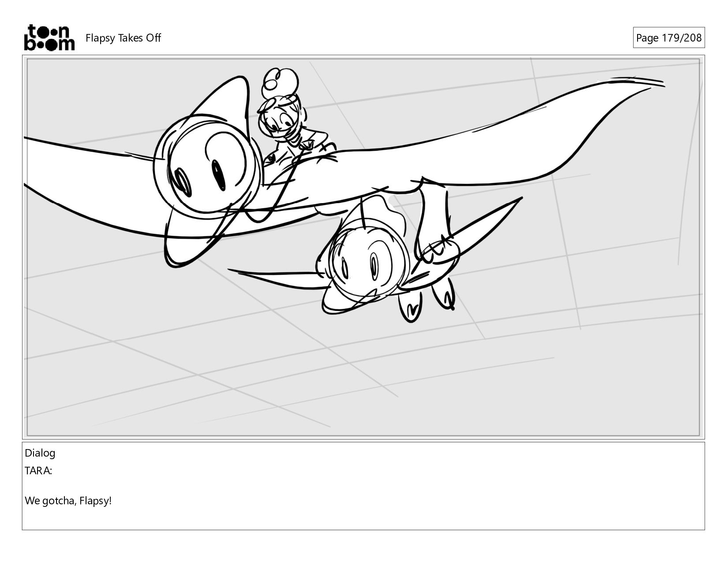
Task: Click the 'Flapsy Takes Off' title text
Action: coord(123,38)
